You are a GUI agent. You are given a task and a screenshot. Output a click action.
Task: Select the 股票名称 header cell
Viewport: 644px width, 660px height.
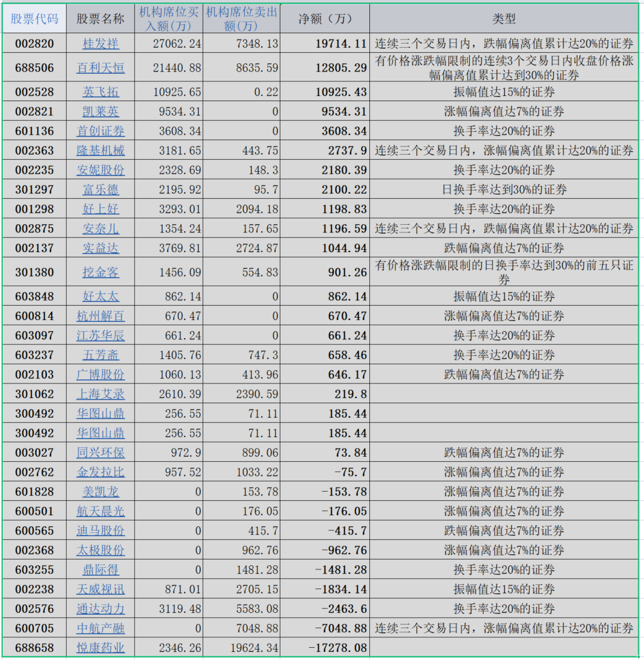click(x=100, y=19)
